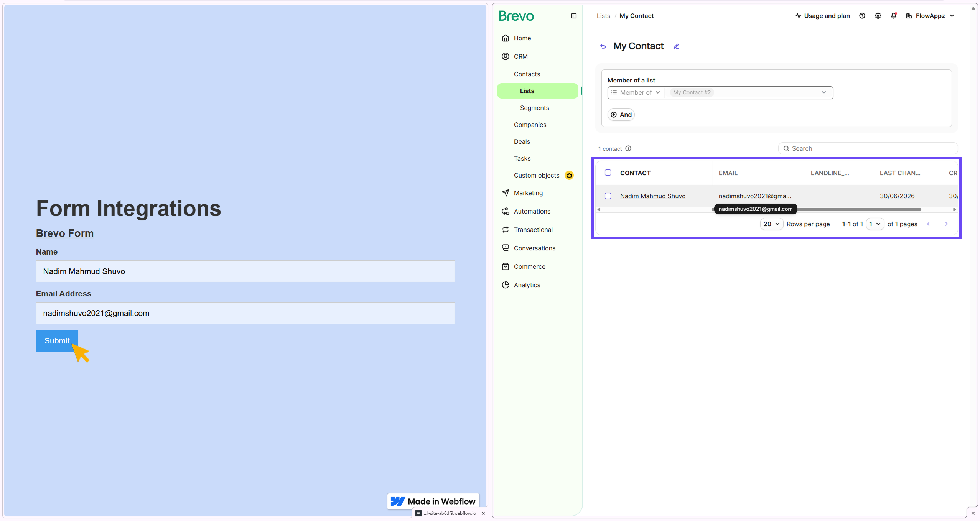Select Lists in the sidebar
The width and height of the screenshot is (980, 521).
537,91
